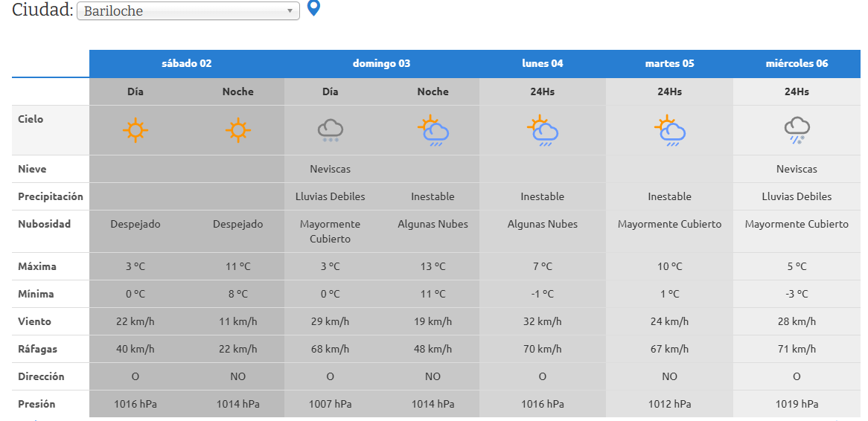Viewport: 868px width, 421px height.
Task: Click the miércoles 06 sleet cloud icon
Action: pyautogui.click(x=797, y=130)
